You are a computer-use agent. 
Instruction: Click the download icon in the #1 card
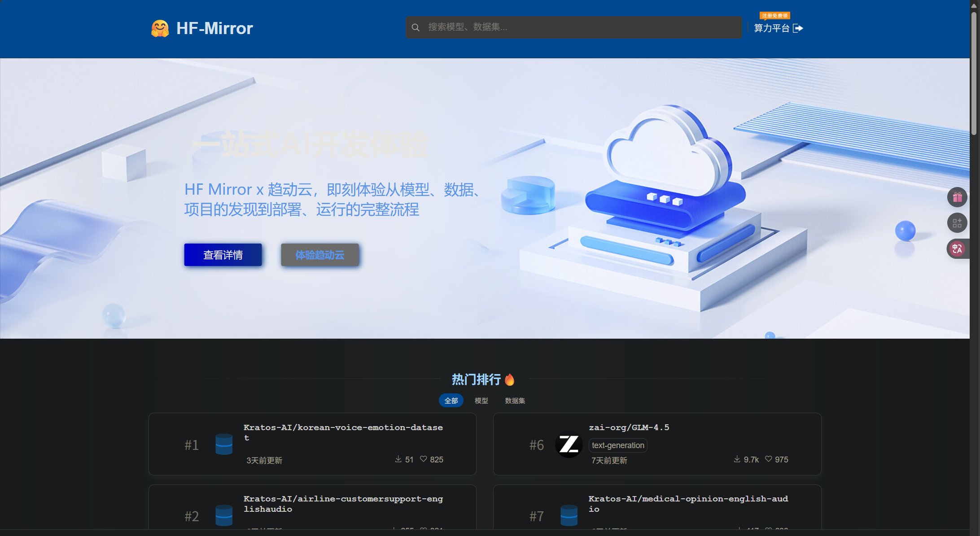pos(398,459)
